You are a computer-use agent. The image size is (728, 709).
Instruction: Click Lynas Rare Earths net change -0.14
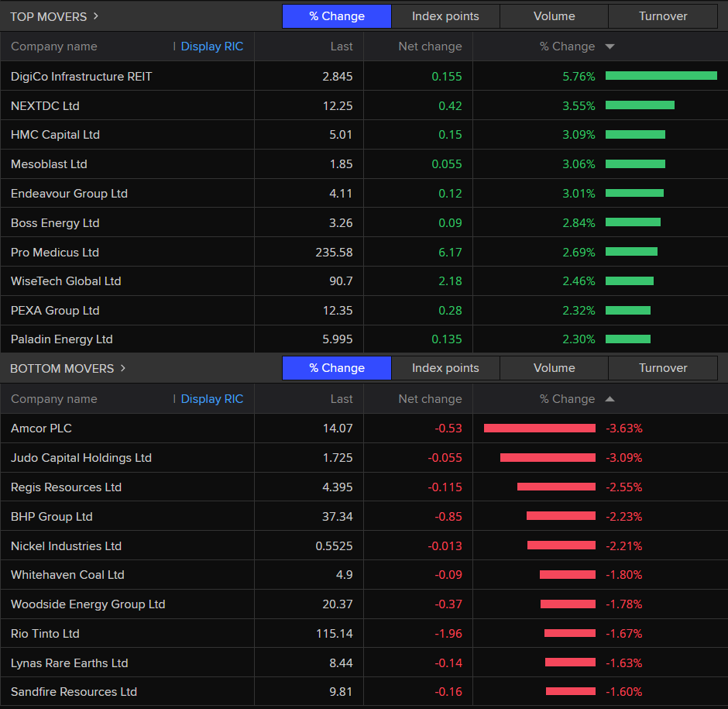[x=448, y=663]
